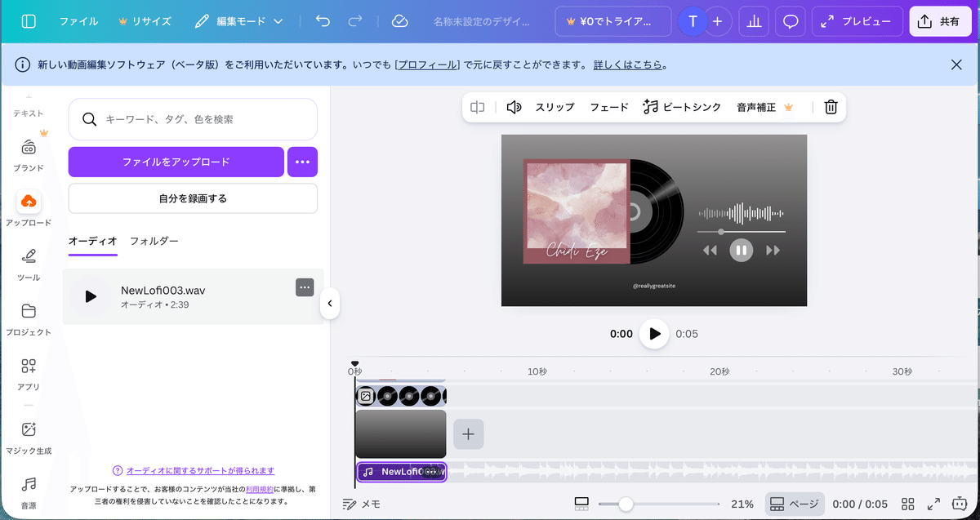Delete audio clip with trash icon

coord(831,107)
